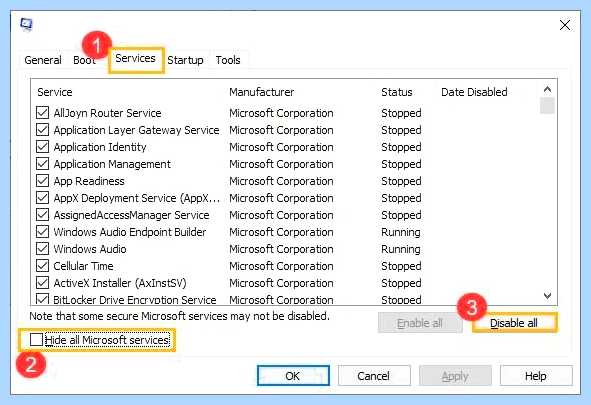
Task: Open the Boot tab
Action: (84, 60)
